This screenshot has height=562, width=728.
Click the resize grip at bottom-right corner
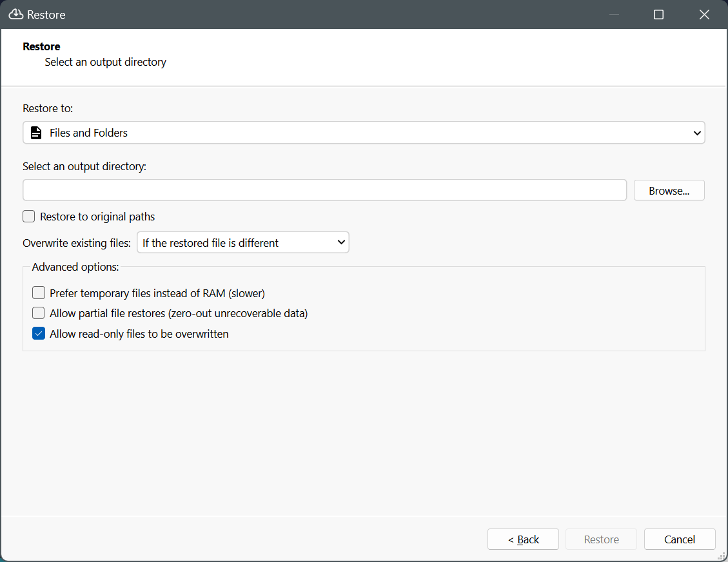coord(722,556)
